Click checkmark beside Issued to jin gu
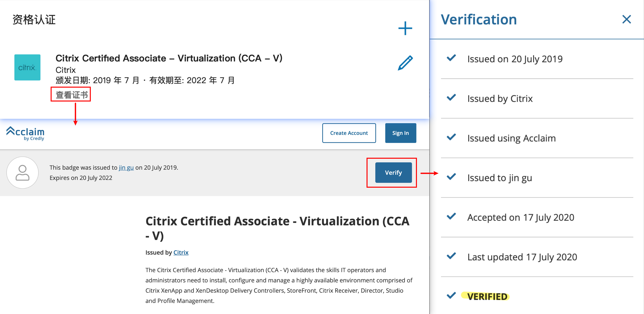The width and height of the screenshot is (644, 314). coord(451,177)
